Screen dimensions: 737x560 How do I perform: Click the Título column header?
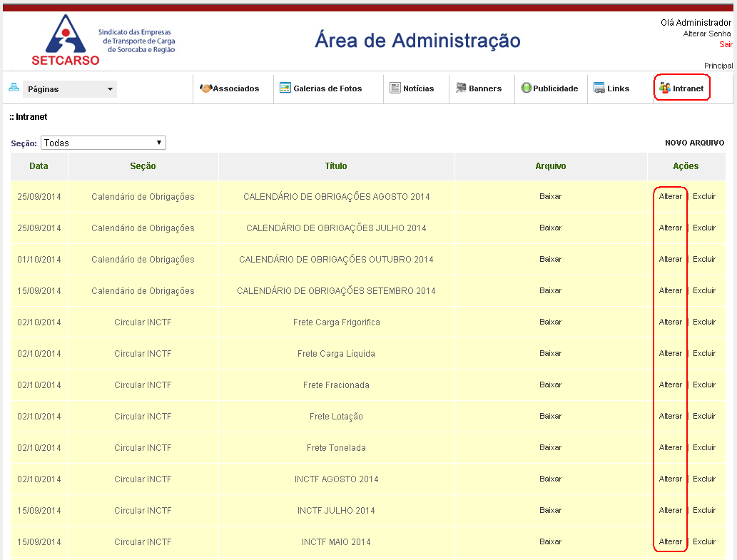[336, 166]
